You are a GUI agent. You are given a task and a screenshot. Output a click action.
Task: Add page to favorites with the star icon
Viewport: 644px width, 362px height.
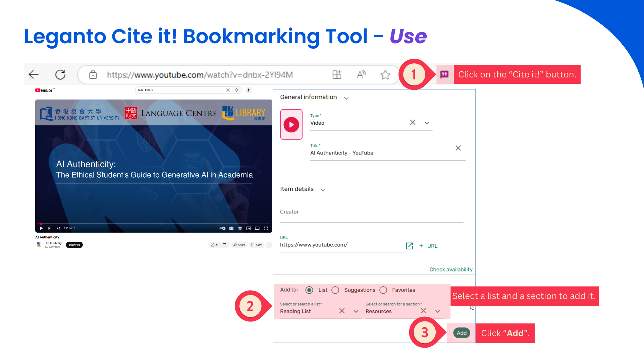tap(385, 74)
